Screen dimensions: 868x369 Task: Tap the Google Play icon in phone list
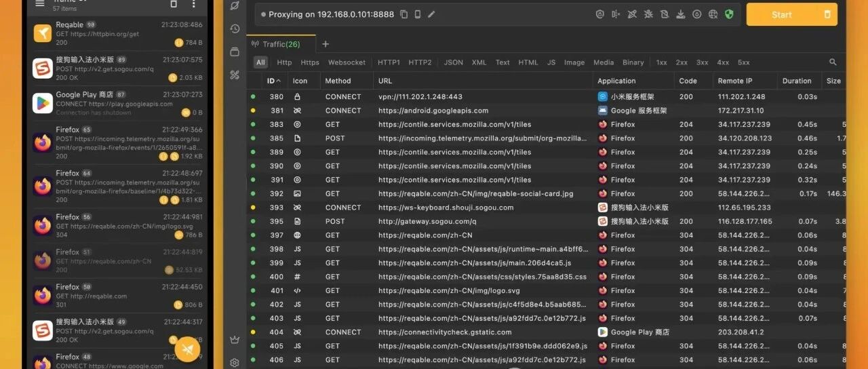(43, 103)
